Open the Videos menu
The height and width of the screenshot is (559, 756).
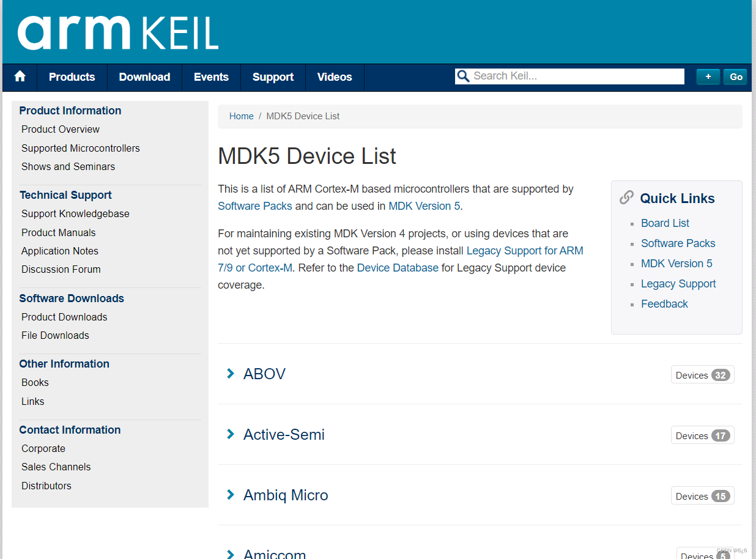pyautogui.click(x=335, y=77)
